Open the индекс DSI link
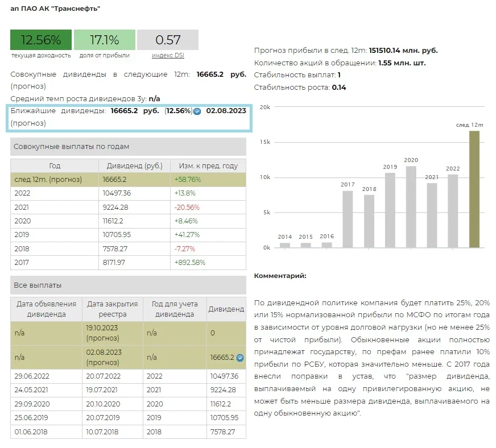This screenshot has width=496, height=448. tap(168, 55)
